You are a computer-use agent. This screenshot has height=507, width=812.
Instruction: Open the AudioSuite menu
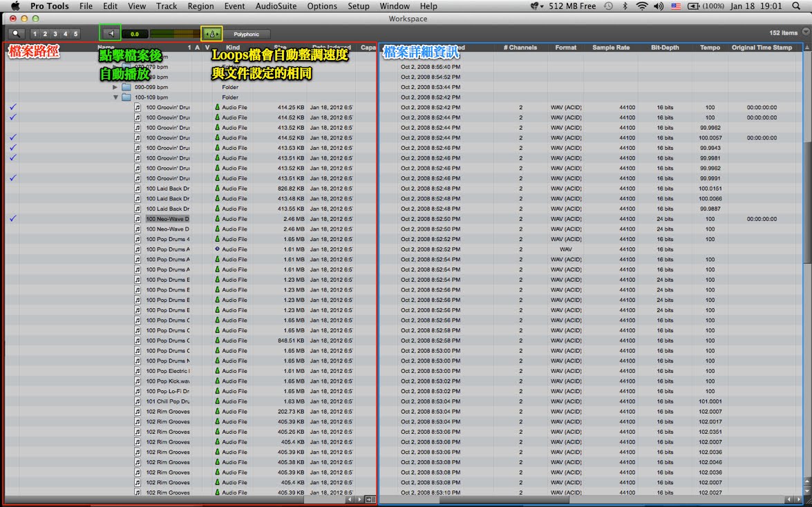(276, 6)
